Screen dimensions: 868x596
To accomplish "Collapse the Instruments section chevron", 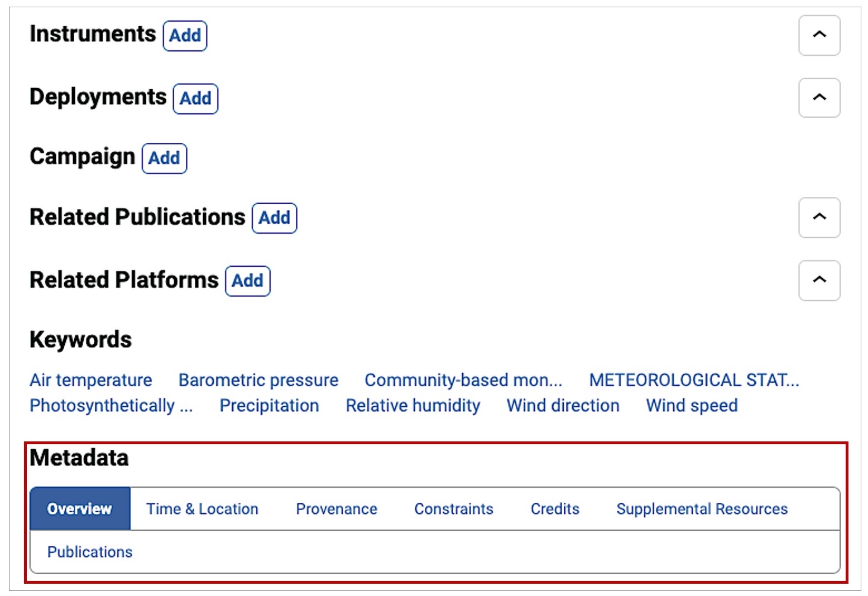I will (x=819, y=35).
